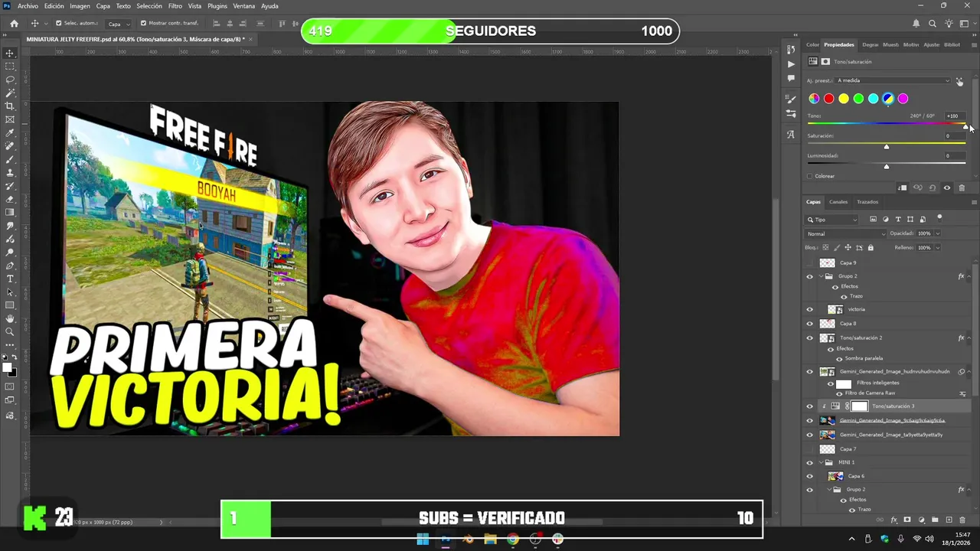Add layer style fx at Layers bottom
980x551 pixels.
coord(893,520)
